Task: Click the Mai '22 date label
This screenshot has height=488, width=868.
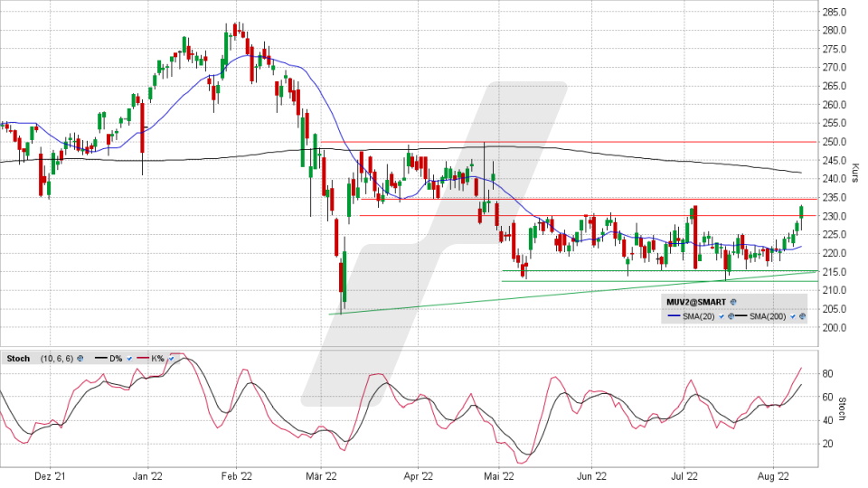Action: (x=499, y=476)
